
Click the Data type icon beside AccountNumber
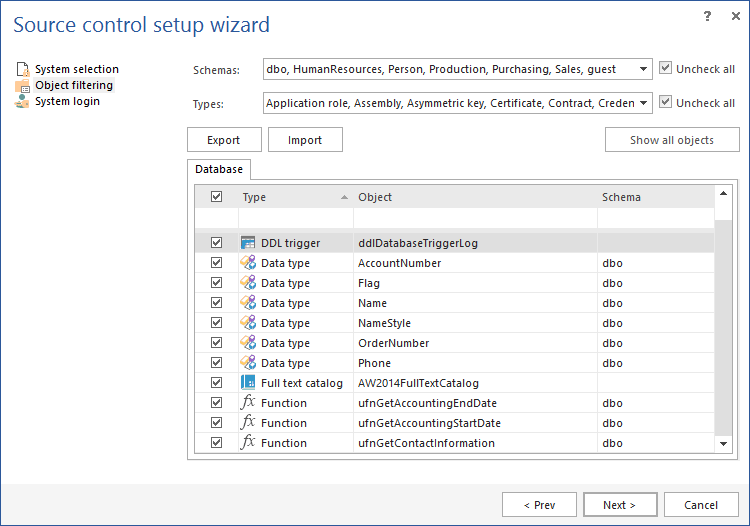[x=248, y=263]
